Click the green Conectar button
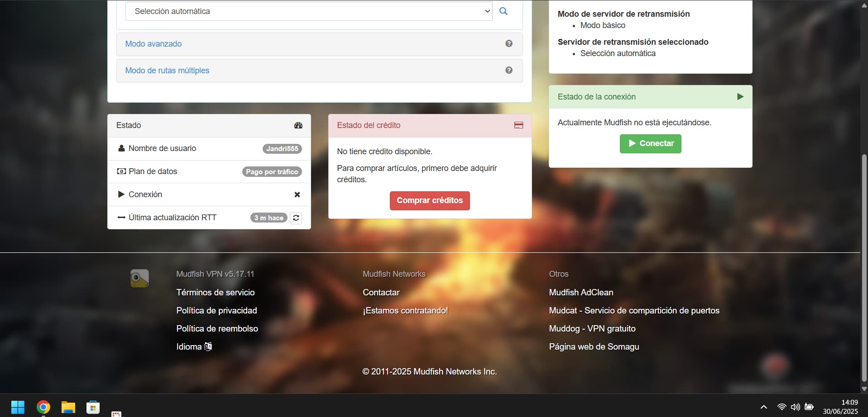 pos(650,144)
